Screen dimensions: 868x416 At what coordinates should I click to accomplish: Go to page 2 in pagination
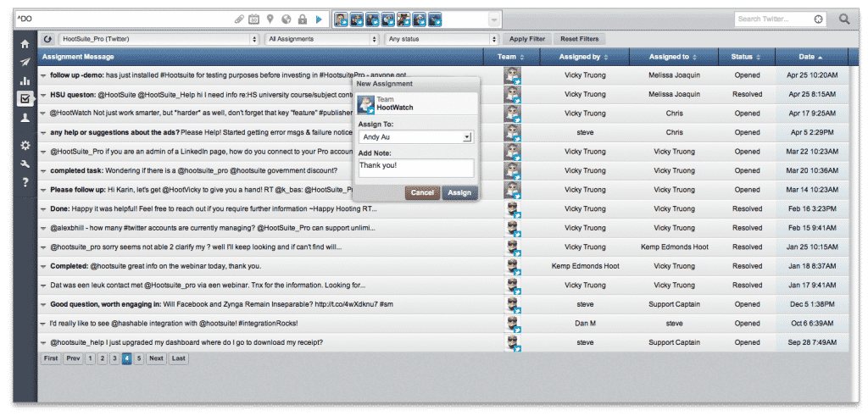103,358
